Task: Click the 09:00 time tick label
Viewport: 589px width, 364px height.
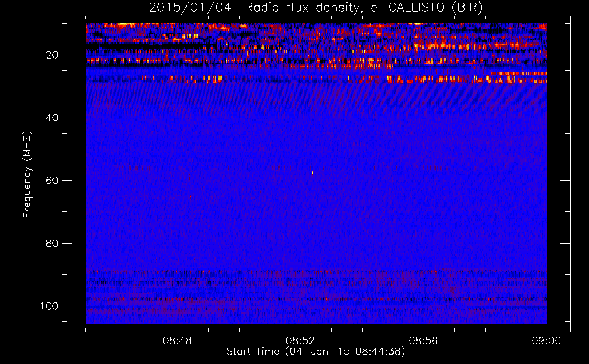Action: click(546, 341)
